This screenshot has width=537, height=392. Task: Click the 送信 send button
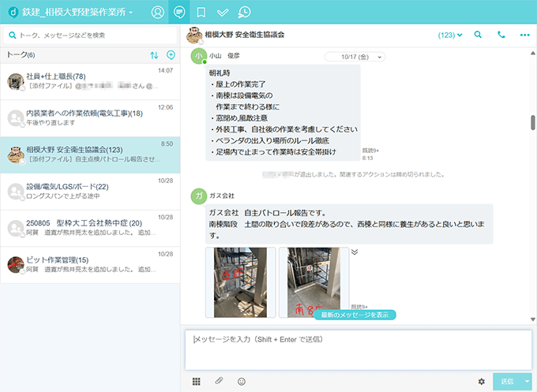pyautogui.click(x=507, y=382)
